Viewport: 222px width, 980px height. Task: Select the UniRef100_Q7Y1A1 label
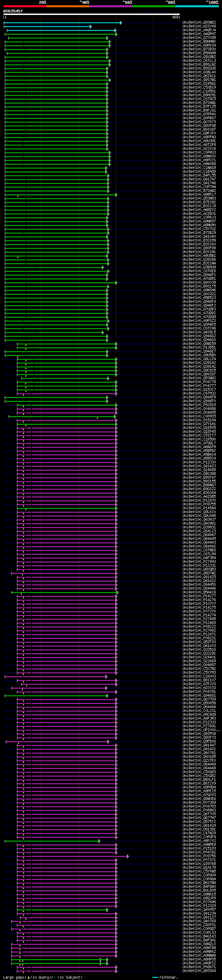coord(199,424)
